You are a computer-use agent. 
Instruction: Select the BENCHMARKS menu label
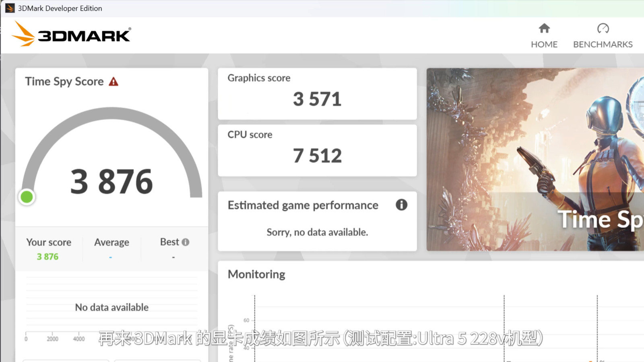(x=603, y=44)
